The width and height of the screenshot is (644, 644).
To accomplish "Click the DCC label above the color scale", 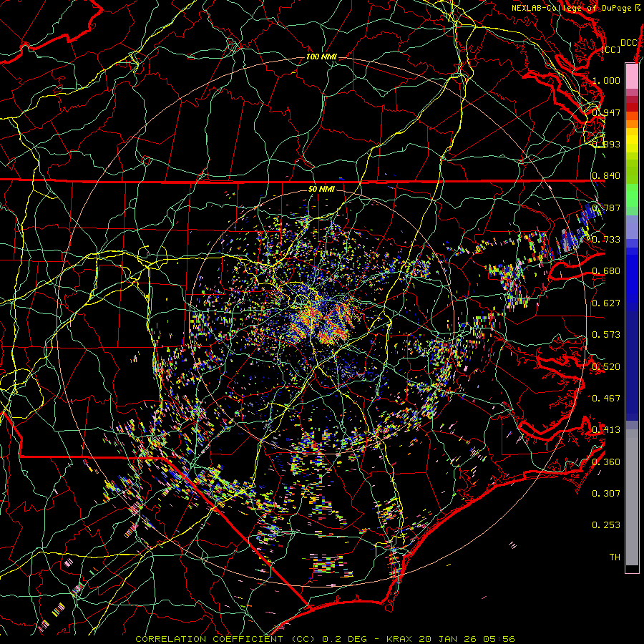I will click(x=628, y=43).
